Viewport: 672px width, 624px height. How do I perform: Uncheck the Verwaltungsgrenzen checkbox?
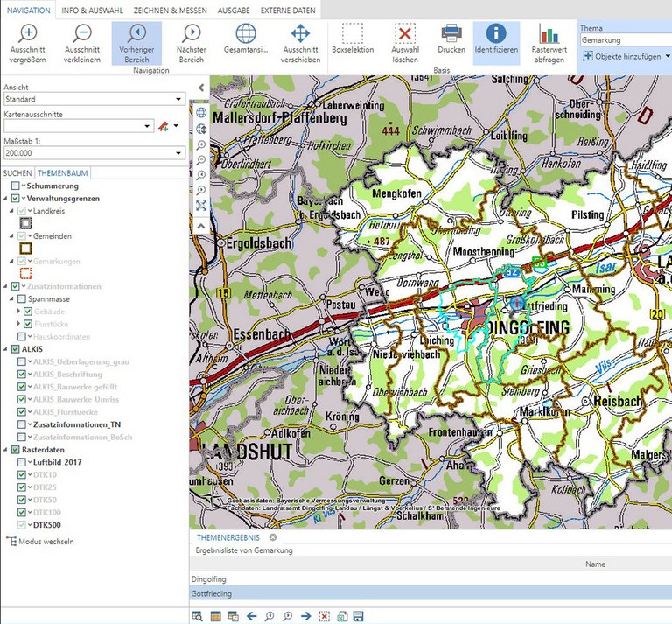16,199
